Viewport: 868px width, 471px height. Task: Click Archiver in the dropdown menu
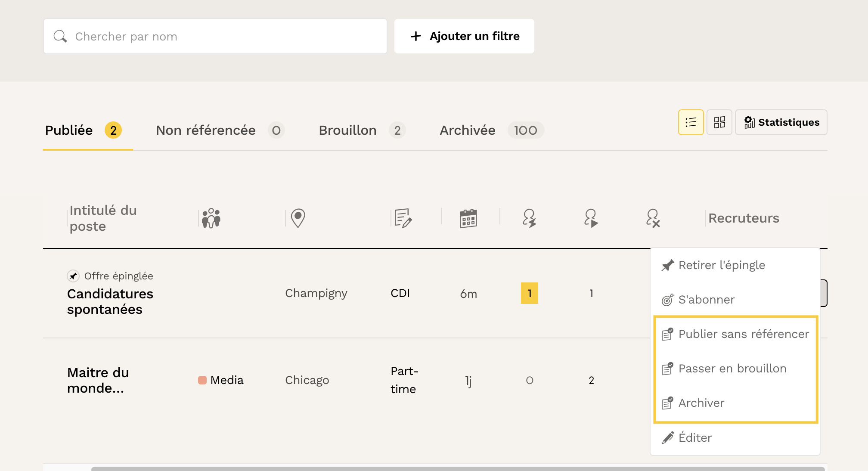coord(701,403)
